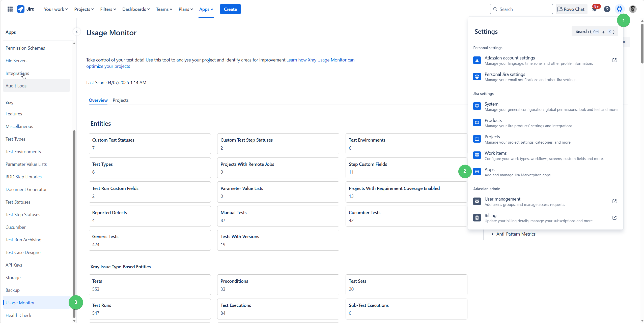Open Test Run Archiving in the sidebar
The width and height of the screenshot is (644, 323).
36,240
